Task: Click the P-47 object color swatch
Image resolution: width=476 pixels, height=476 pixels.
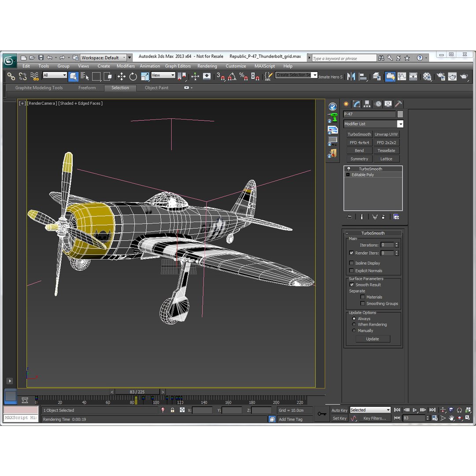Action: 400,114
